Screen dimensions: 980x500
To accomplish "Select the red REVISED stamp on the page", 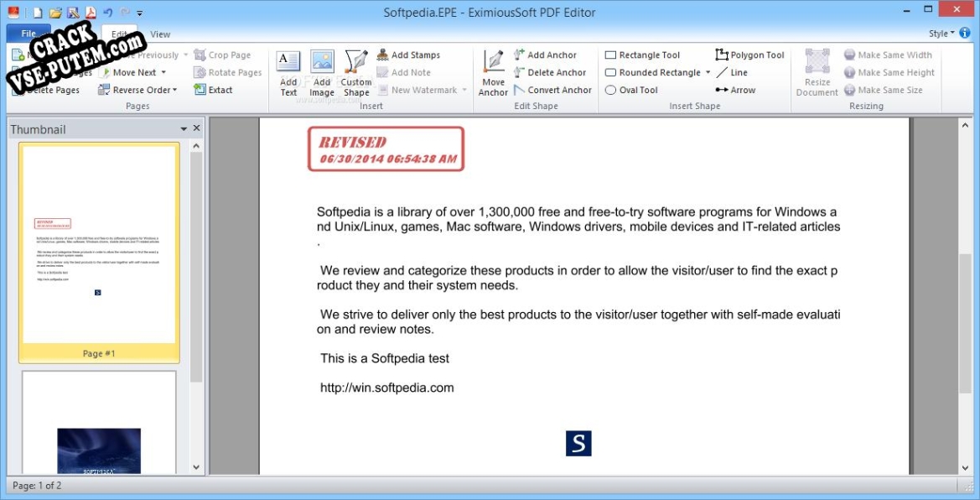I will point(386,149).
